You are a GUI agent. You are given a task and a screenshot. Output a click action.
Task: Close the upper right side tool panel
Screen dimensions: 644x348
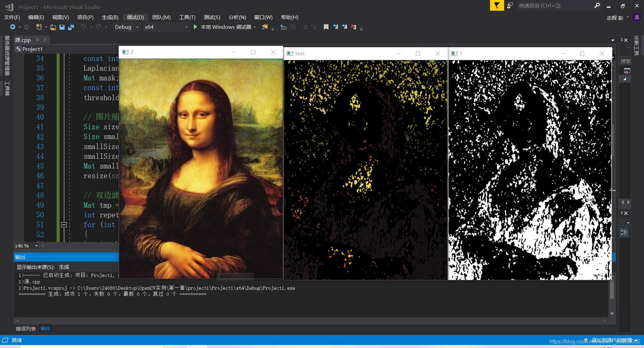[x=626, y=40]
